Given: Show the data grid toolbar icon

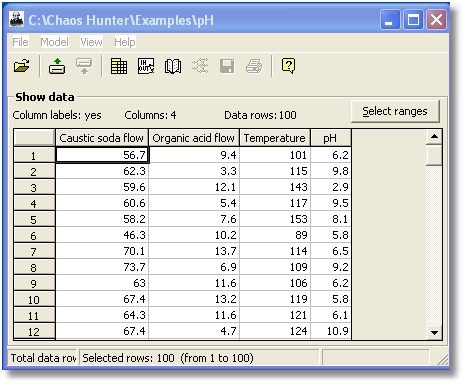Looking at the screenshot, I should [x=119, y=66].
